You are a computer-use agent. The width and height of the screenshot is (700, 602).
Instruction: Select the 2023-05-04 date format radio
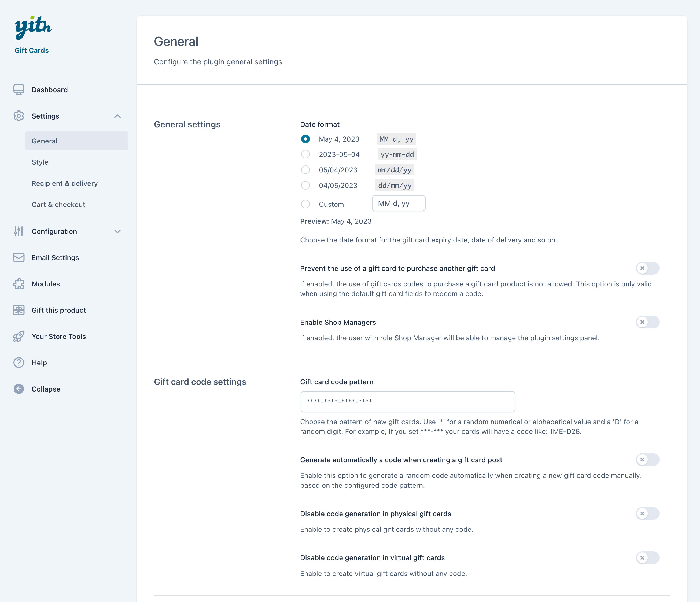(305, 154)
